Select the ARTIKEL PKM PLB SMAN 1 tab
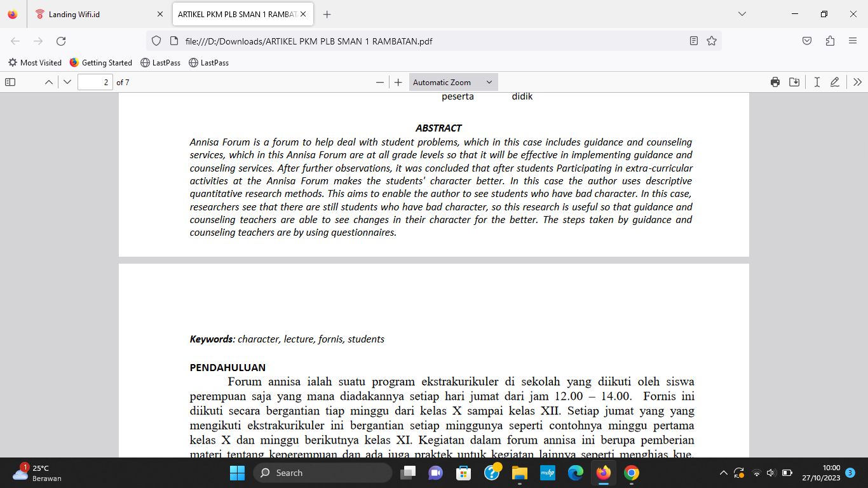Screen dimensions: 868x488 pos(242,14)
